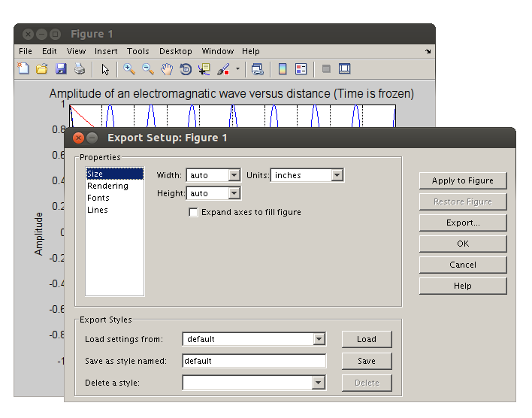
Task: Open the Tools menu
Action: [138, 51]
